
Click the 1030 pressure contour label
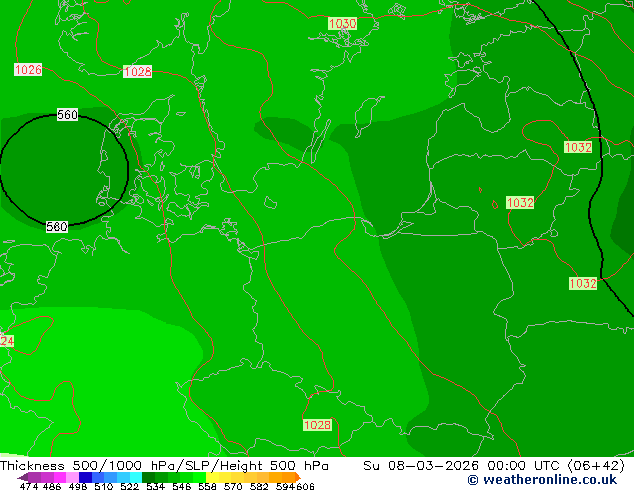click(x=342, y=23)
